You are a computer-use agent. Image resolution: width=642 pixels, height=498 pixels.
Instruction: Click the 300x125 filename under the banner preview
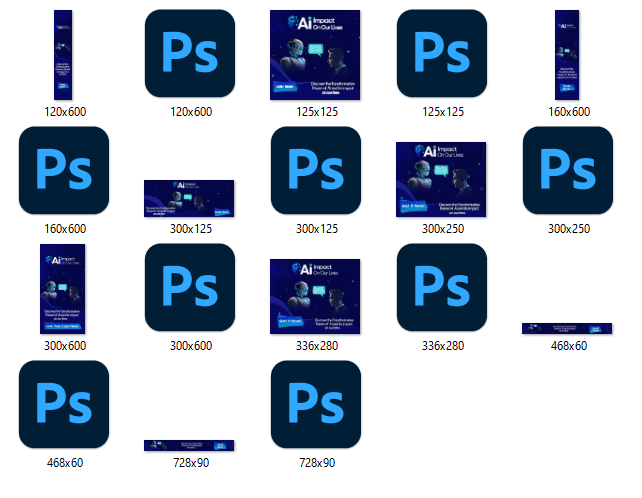coord(191,229)
